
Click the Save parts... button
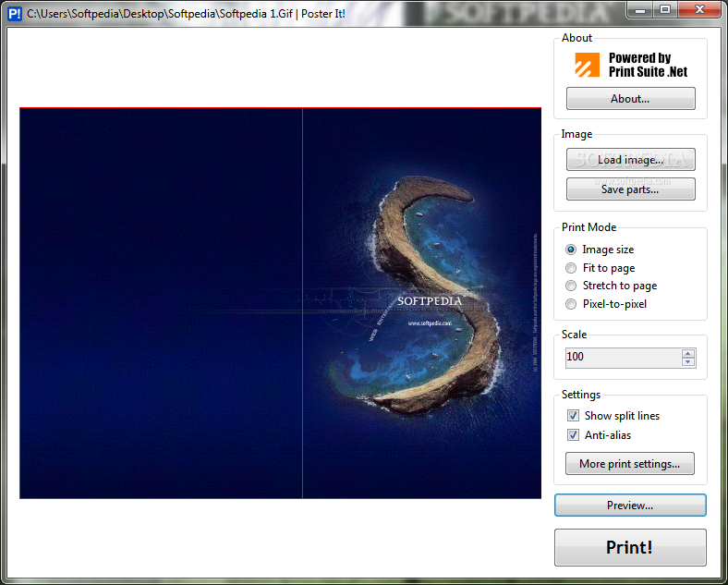630,189
